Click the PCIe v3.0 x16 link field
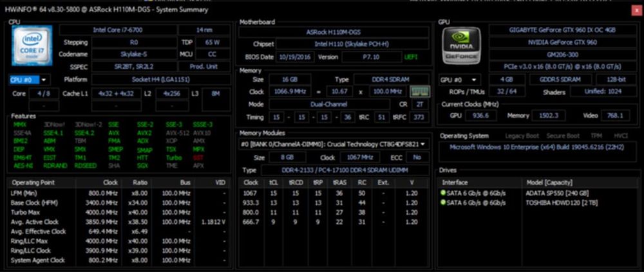Image resolution: width=644 pixels, height=272 pixels. 562,66
